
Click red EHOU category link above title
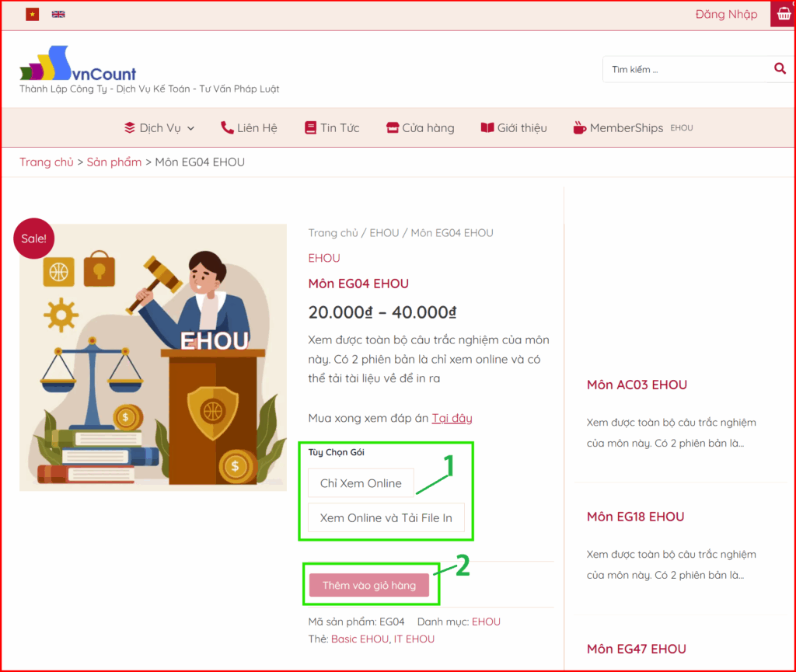click(324, 258)
